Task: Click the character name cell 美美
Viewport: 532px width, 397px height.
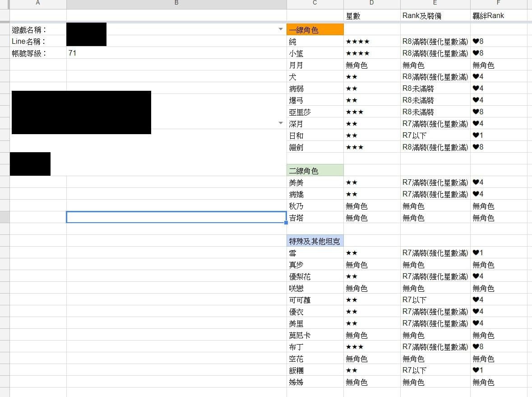Action: click(x=315, y=182)
